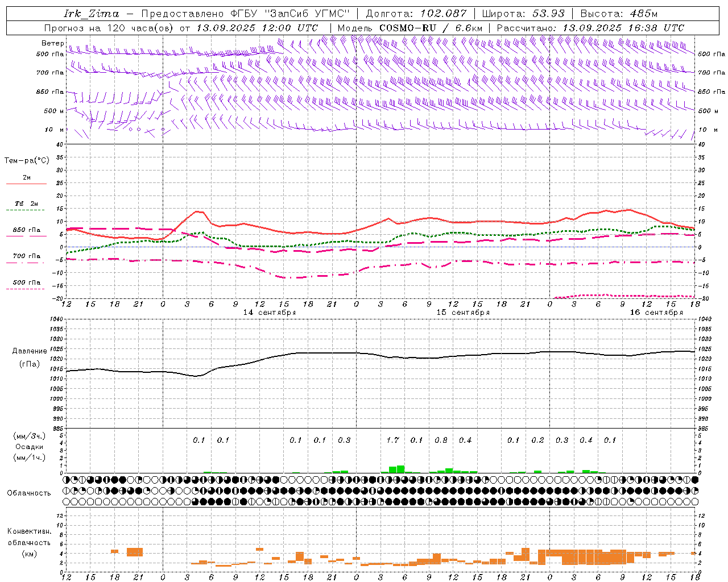
Task: Click the tallest green precipitation bar
Action: (401, 469)
